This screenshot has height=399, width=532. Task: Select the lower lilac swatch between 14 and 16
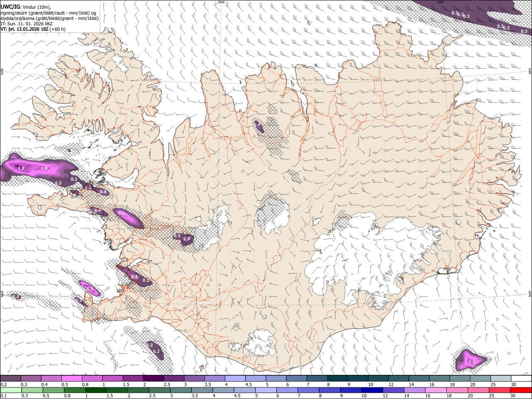click(x=414, y=390)
